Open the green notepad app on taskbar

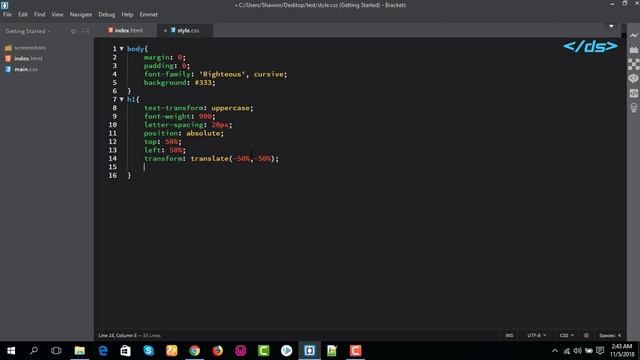tap(332, 351)
